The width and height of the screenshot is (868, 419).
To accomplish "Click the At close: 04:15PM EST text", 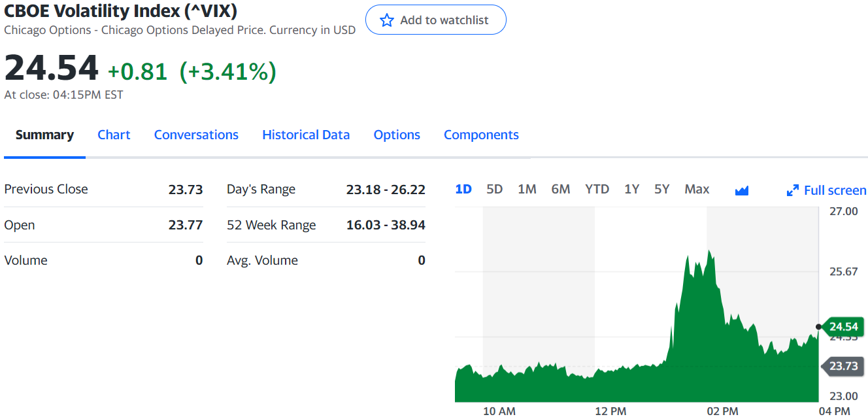I will (x=63, y=95).
